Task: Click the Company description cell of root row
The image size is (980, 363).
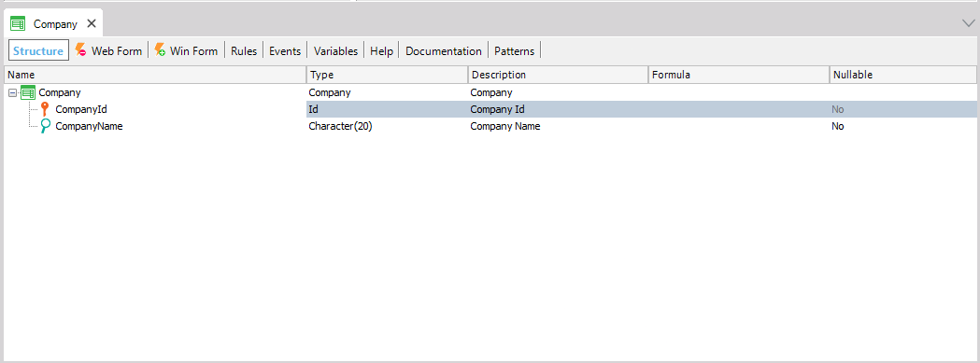Action: [x=558, y=92]
